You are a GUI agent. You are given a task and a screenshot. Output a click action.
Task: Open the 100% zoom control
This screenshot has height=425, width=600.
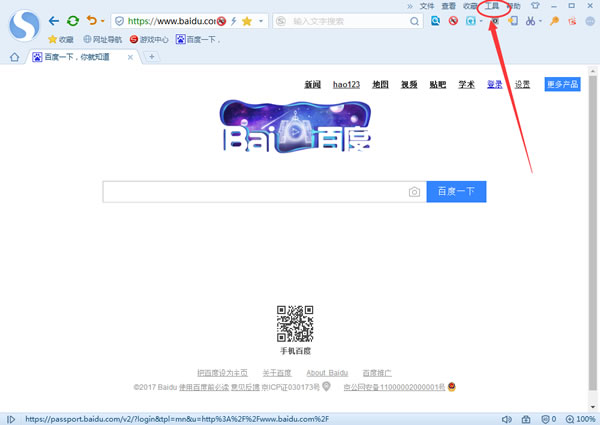click(x=580, y=420)
